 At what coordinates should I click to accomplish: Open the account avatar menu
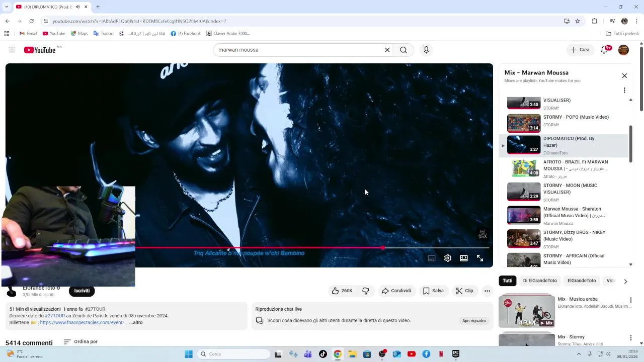click(623, 50)
